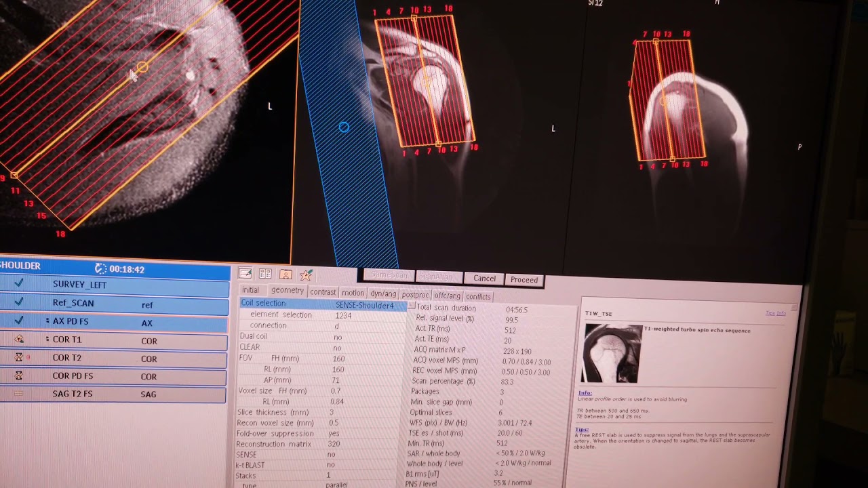The height and width of the screenshot is (488, 868).
Task: Click the clock icon beside the 00:18:42 timer
Action: (100, 269)
